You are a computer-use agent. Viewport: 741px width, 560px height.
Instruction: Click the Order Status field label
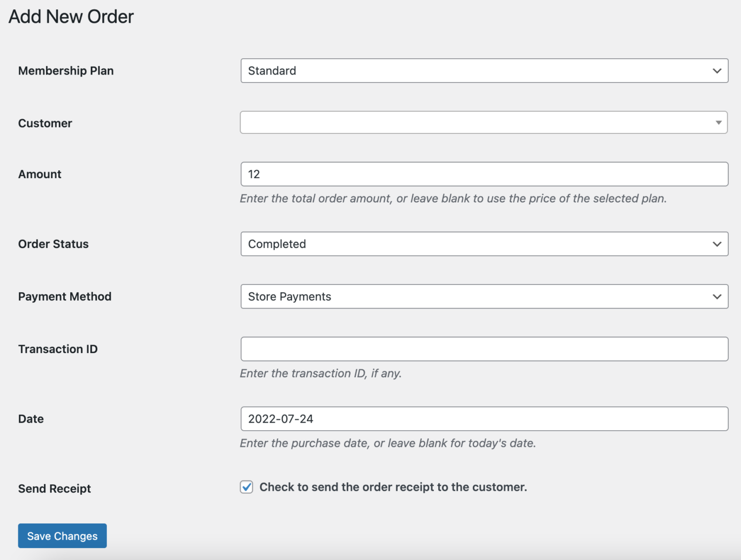click(53, 244)
